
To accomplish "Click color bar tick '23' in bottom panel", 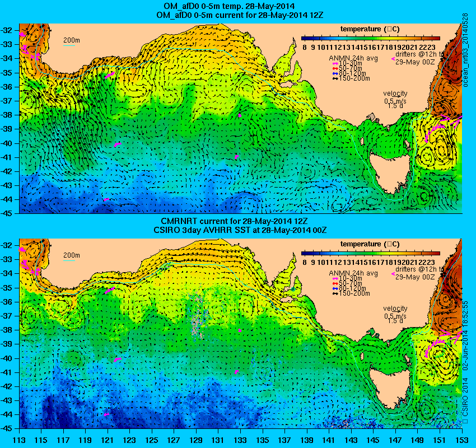I will [x=431, y=262].
